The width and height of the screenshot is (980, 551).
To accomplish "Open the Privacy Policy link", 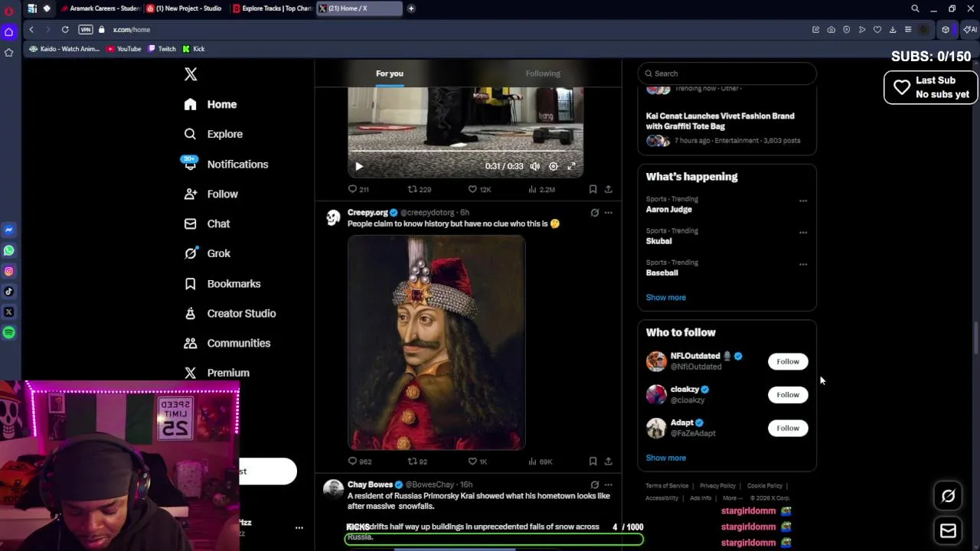I will 717,486.
